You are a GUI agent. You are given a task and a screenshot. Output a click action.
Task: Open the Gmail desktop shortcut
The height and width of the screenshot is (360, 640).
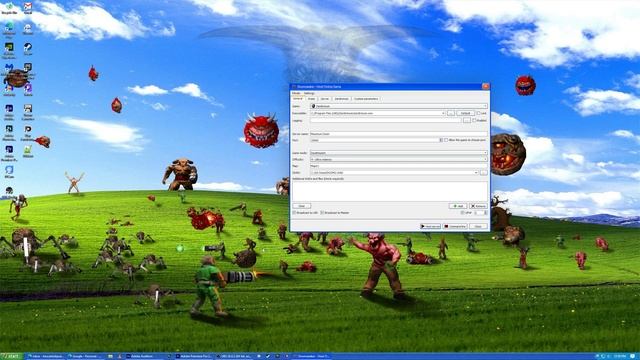point(28,8)
